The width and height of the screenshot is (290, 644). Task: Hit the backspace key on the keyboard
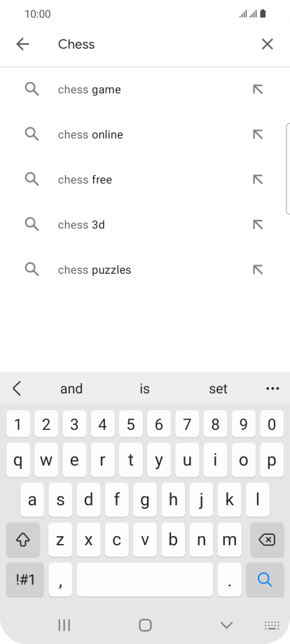[267, 540]
